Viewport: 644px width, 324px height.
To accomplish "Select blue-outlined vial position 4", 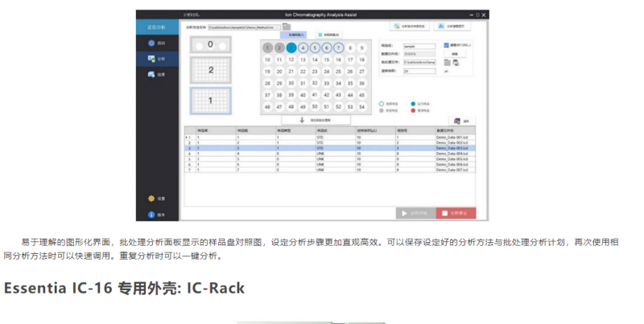I will click(x=303, y=48).
